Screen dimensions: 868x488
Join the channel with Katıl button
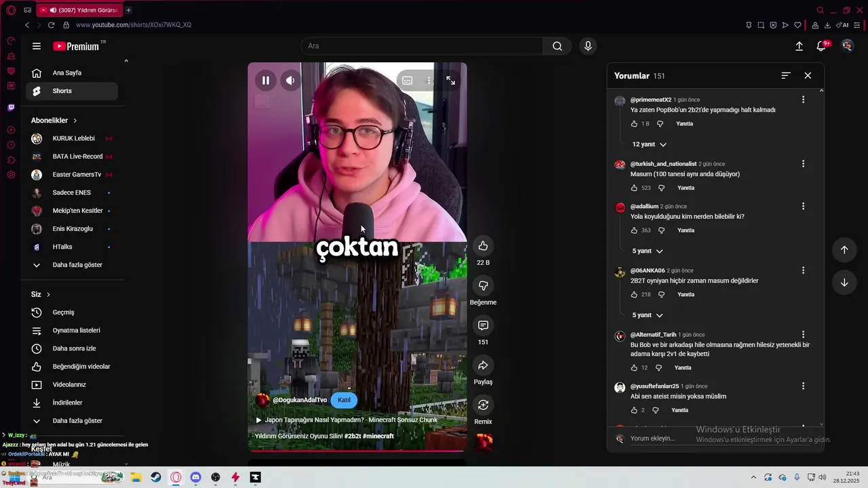click(344, 400)
